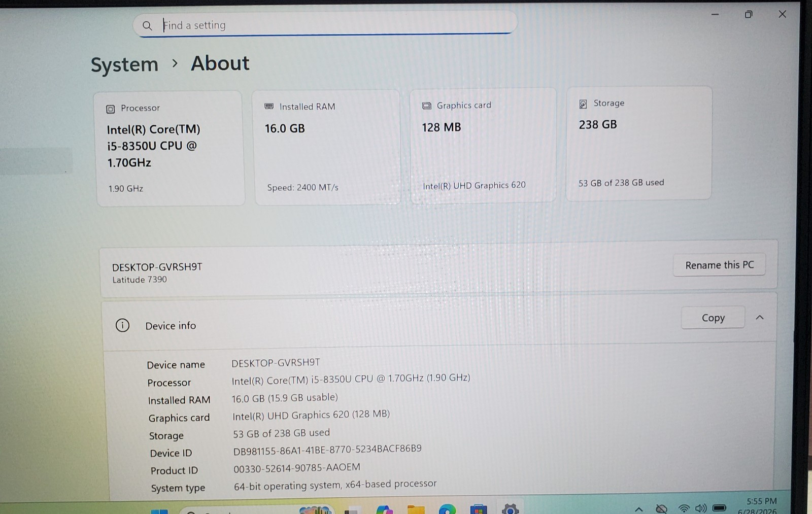The width and height of the screenshot is (812, 514).
Task: Open File Explorer from the taskbar
Action: tap(416, 509)
